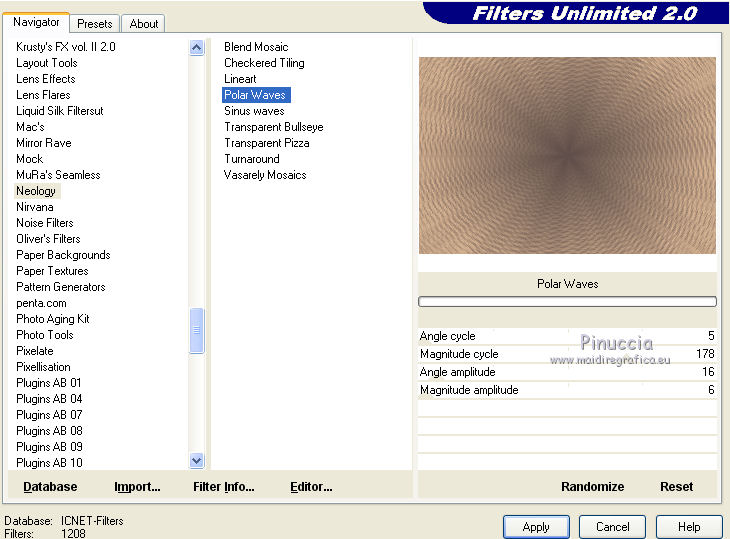730x539 pixels.
Task: Open Filter Info...
Action: [223, 486]
